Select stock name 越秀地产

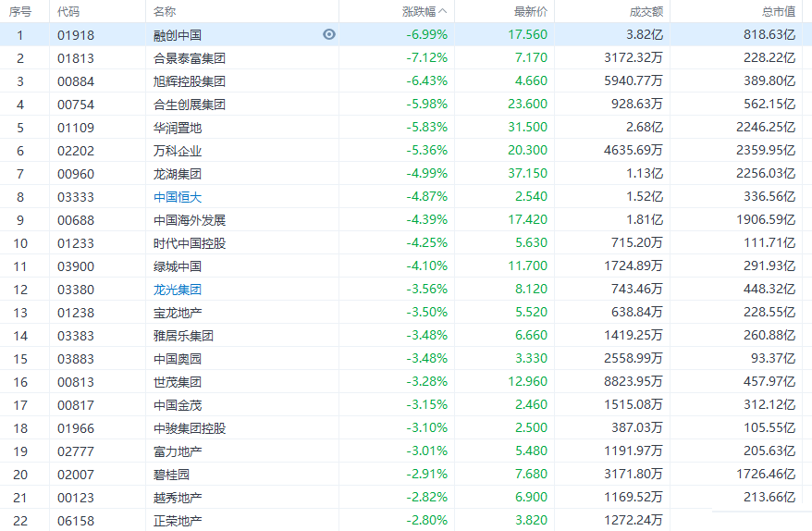pos(178,498)
